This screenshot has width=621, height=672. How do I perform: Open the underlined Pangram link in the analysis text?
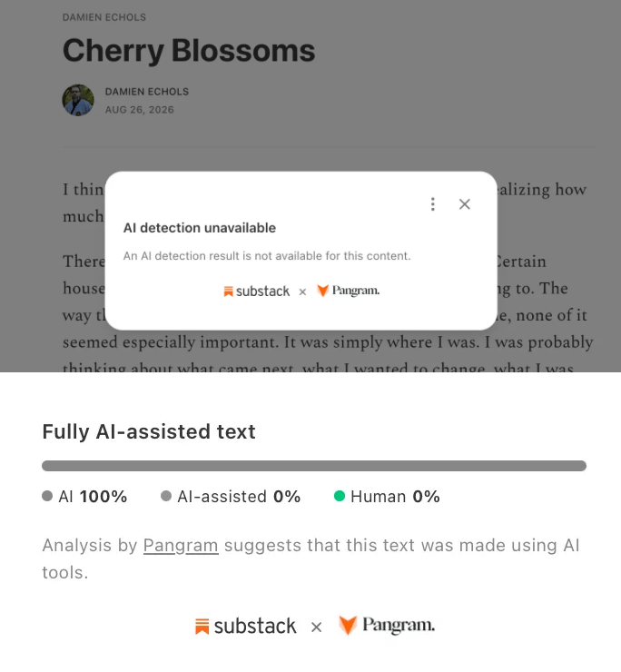[181, 546]
